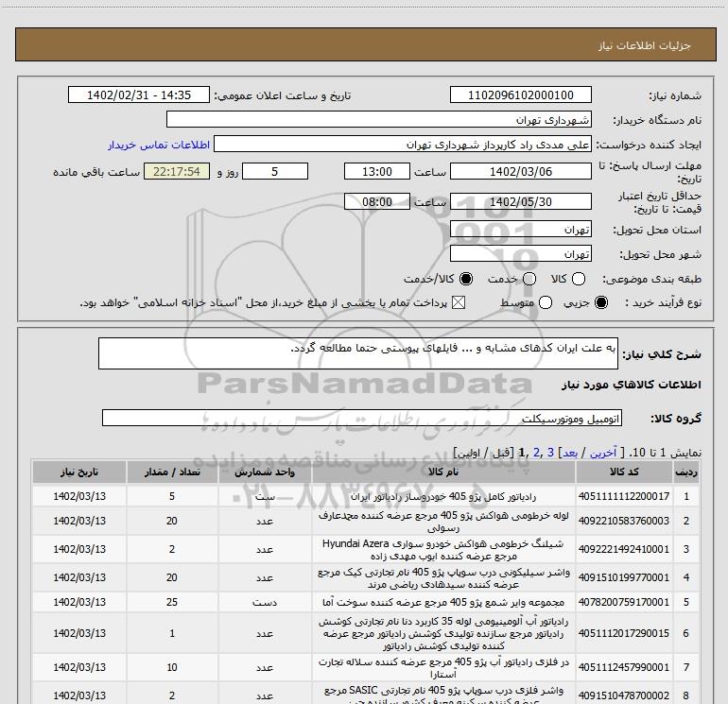Select the خدمت radio button
Screen dimensions: 728x704
coord(529,279)
